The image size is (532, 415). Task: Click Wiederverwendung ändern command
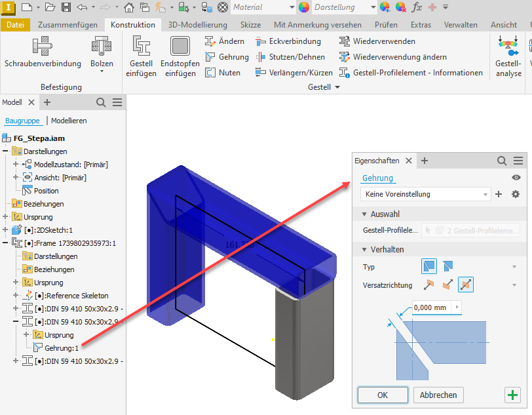click(x=392, y=57)
